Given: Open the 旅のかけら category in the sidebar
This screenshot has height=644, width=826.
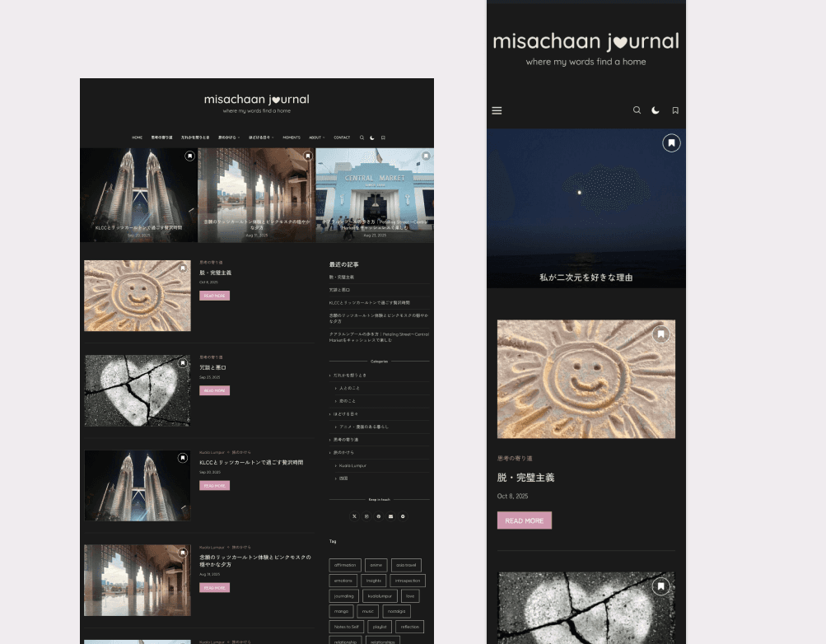Looking at the screenshot, I should [343, 452].
